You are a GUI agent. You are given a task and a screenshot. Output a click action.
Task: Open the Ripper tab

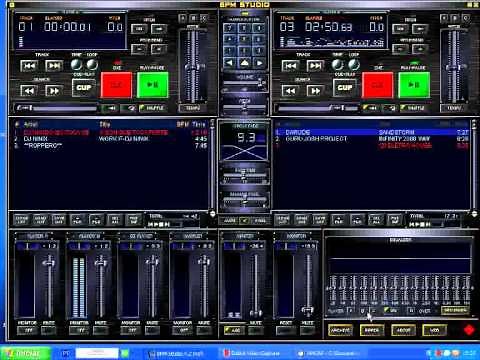(372, 330)
